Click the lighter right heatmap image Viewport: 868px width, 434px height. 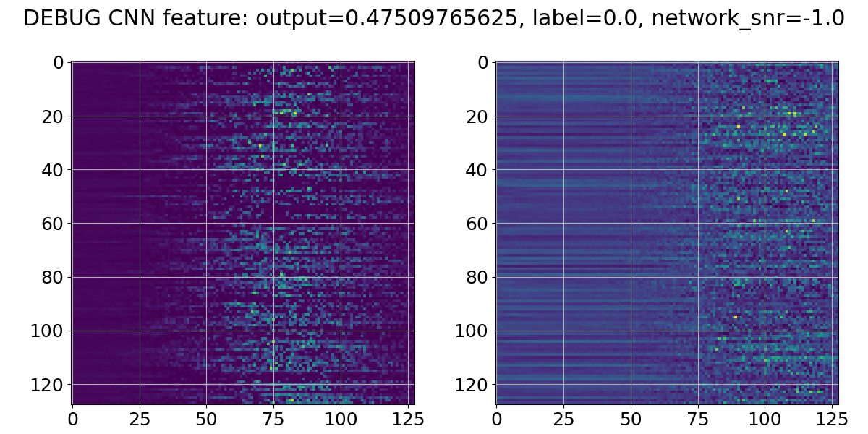(667, 233)
